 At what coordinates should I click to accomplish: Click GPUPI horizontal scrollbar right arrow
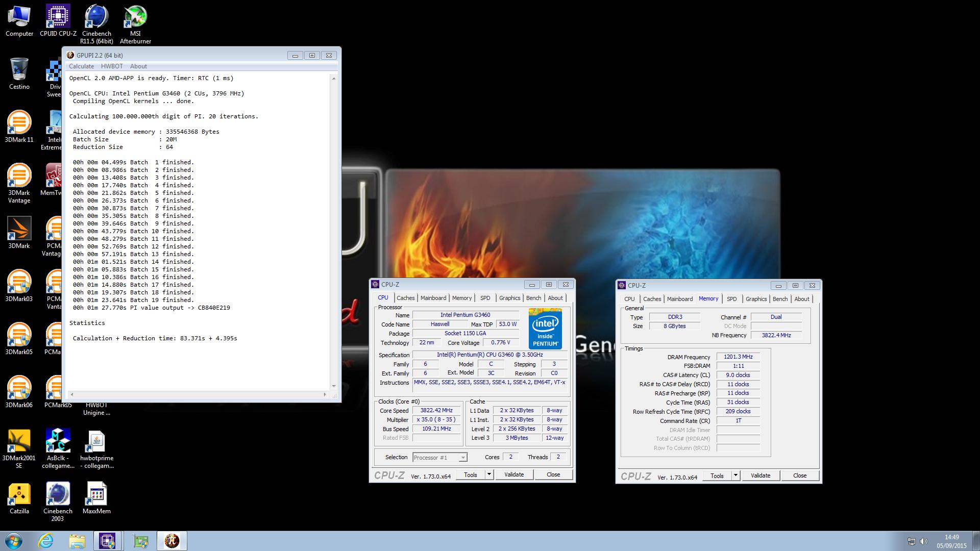coord(325,394)
